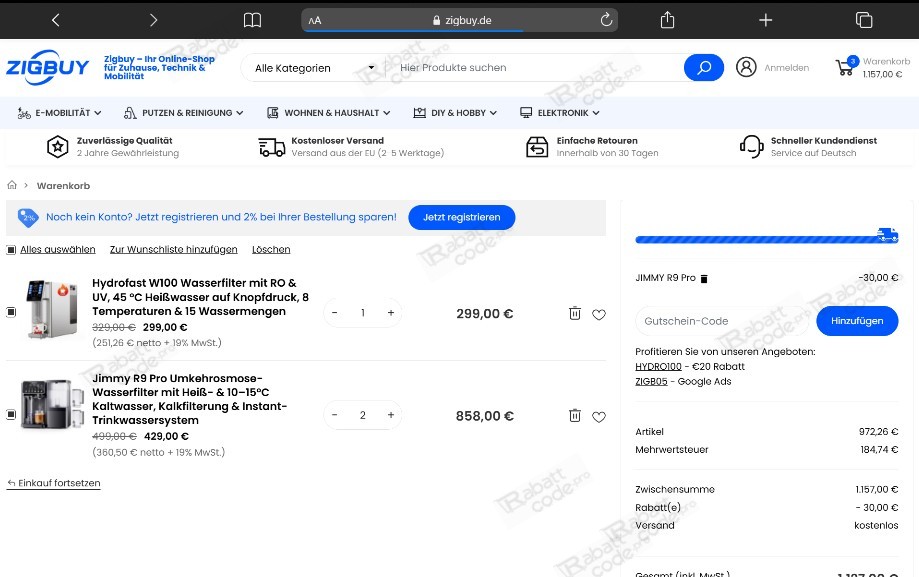Remove the JIMMY R9 Pro coupon trash icon
This screenshot has height=577, width=919.
click(704, 279)
